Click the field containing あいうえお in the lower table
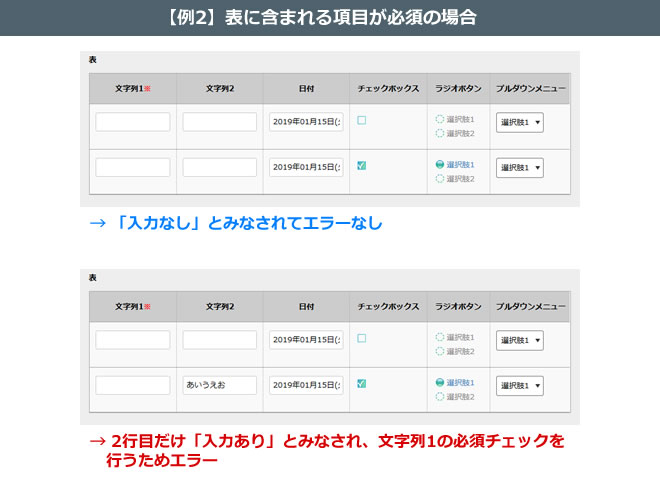The width and height of the screenshot is (660, 490). 220,385
